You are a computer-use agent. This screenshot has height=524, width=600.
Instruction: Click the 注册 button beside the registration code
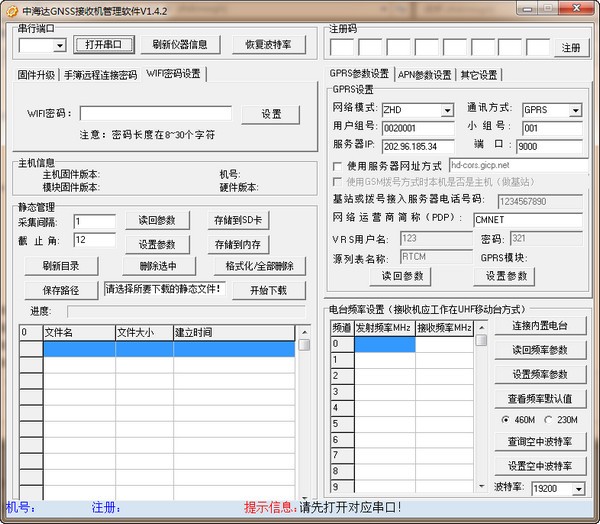pyautogui.click(x=570, y=47)
